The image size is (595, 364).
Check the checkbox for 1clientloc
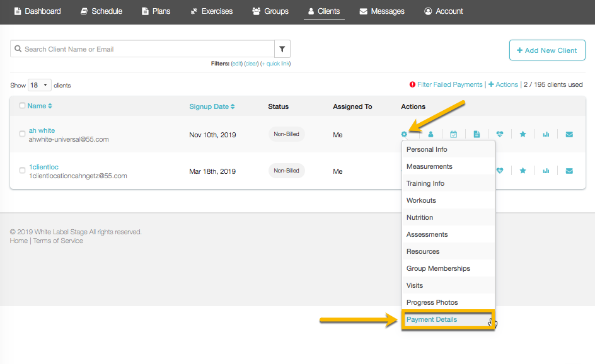23,171
